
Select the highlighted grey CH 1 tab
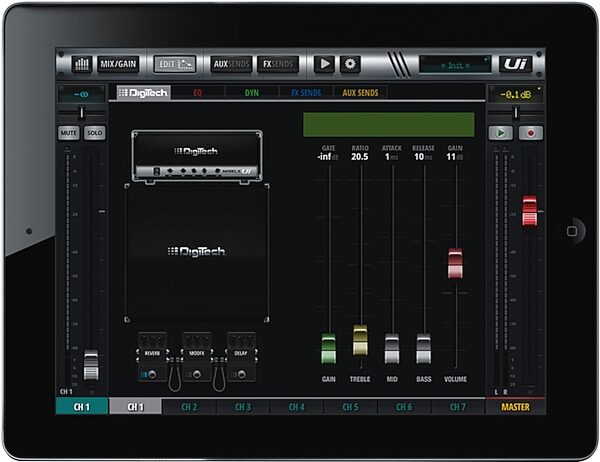135,406
